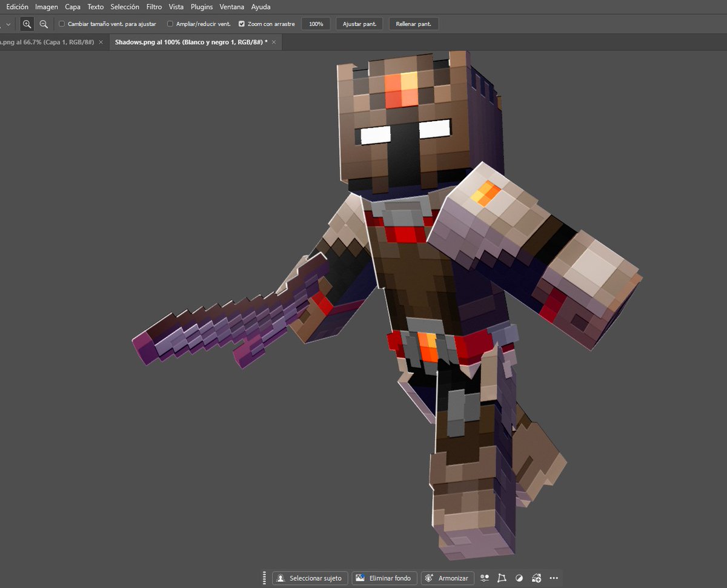The width and height of the screenshot is (727, 588).
Task: Click the 100% zoom button
Action: [x=316, y=24]
